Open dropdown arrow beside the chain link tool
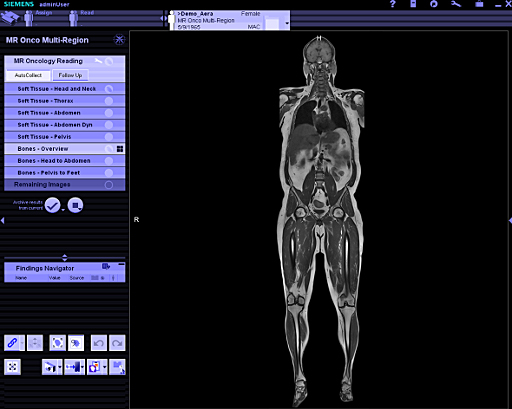This screenshot has height=409, width=512. [22, 343]
